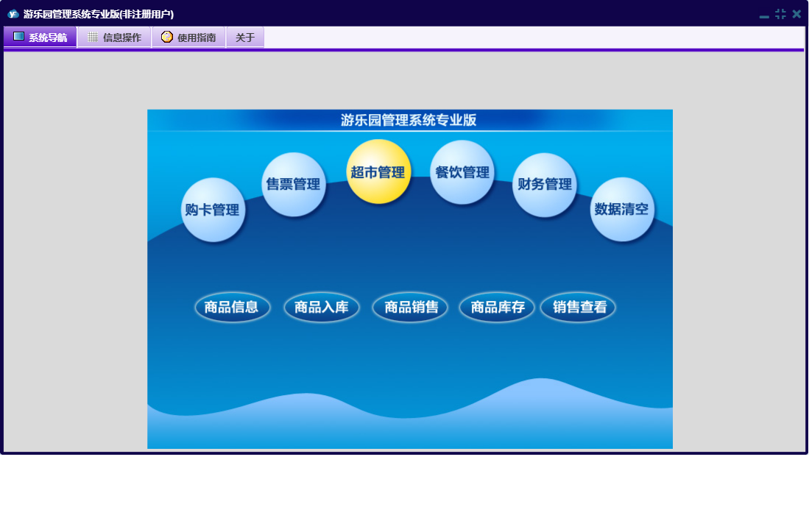Click the yellow 超市管理 bubble
Viewport: 809px width, 532px height.
[x=378, y=171]
